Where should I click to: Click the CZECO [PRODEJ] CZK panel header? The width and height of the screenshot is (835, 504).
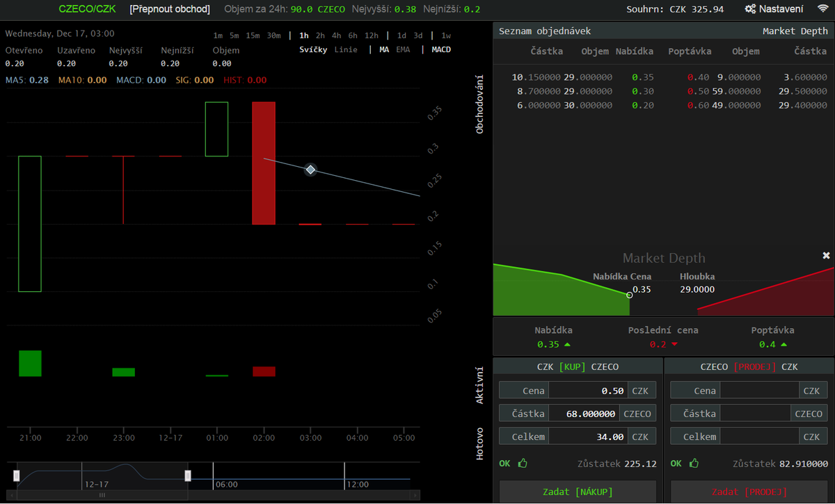click(749, 366)
